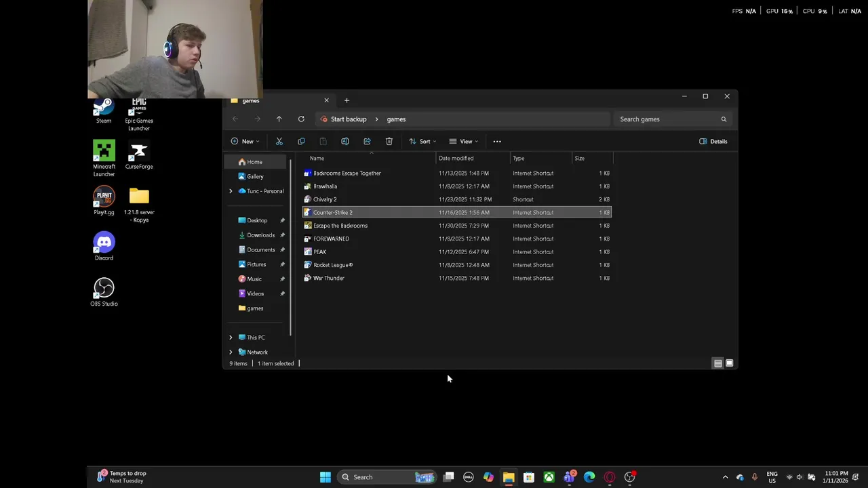Click Start backup in the address bar
This screenshot has width=868, height=488.
pyautogui.click(x=349, y=119)
